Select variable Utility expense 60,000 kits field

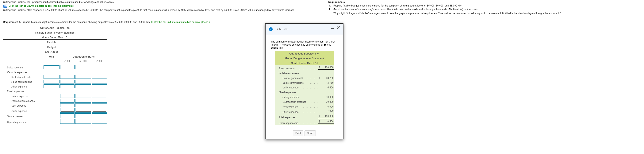tap(83, 86)
